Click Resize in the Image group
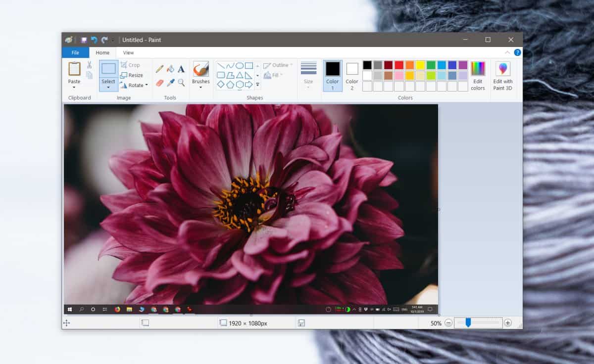Screen dimensions: 594x364 pos(133,76)
